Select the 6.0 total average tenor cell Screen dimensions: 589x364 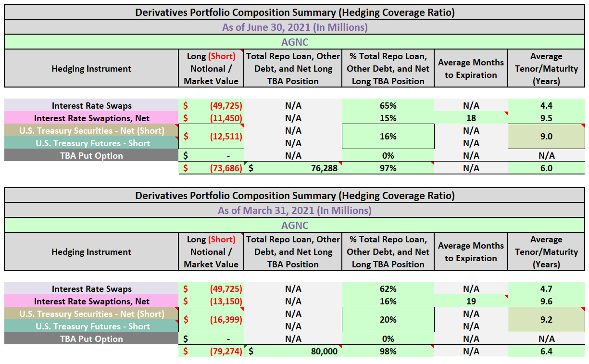click(x=546, y=168)
